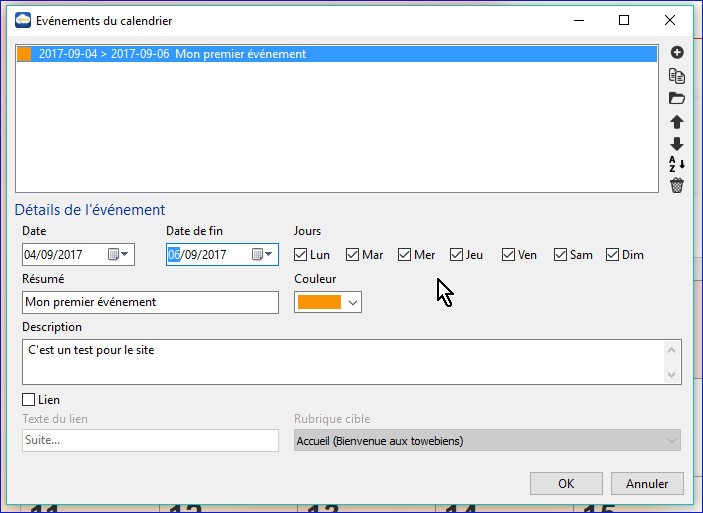Screen dimensions: 703x513
Task: Open the Date de fin dropdown
Action: [263, 254]
